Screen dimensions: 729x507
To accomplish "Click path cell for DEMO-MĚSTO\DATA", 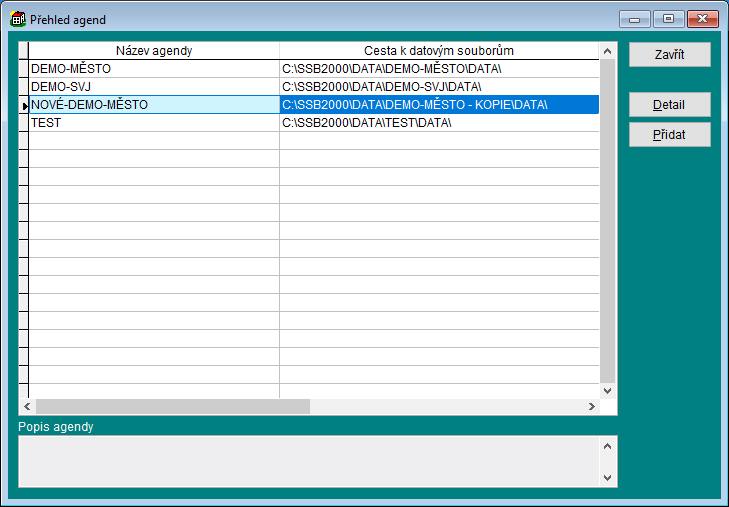I will 438,69.
